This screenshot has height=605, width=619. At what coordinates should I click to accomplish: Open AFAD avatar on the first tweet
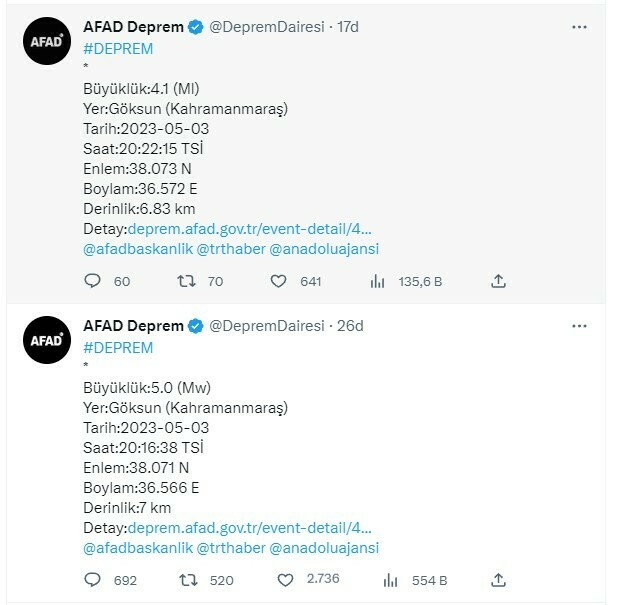(47, 41)
